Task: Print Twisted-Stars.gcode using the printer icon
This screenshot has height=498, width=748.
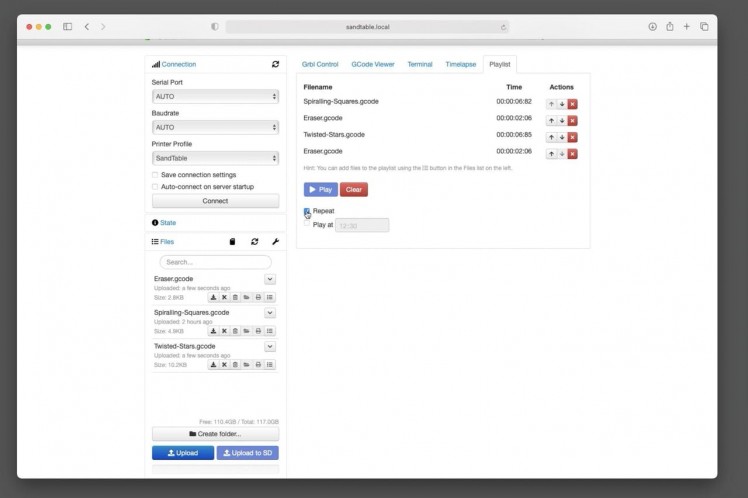Action: [x=258, y=365]
